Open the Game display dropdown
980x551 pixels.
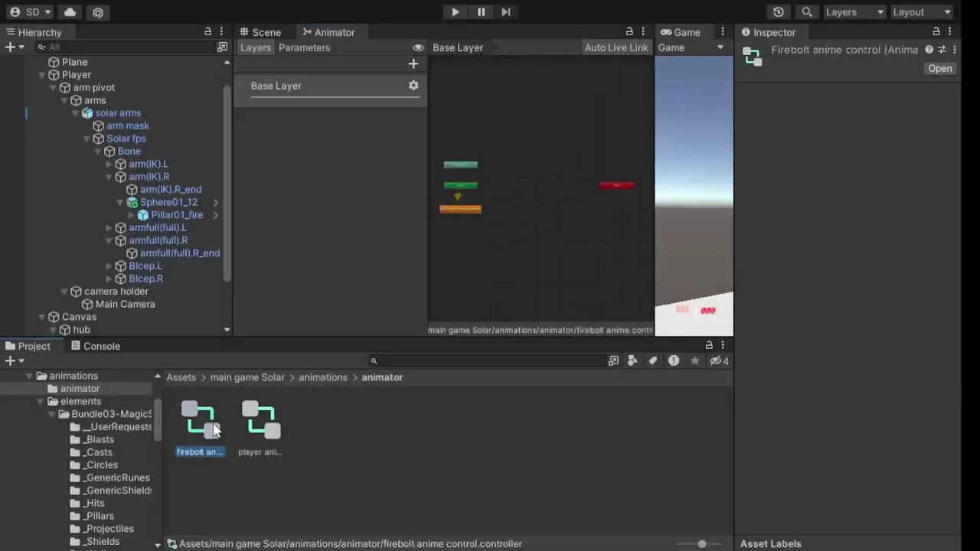point(691,47)
